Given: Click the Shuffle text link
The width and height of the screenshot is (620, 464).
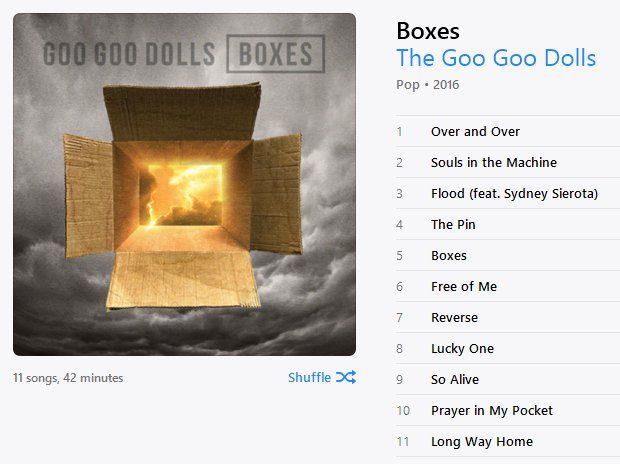Looking at the screenshot, I should 310,377.
